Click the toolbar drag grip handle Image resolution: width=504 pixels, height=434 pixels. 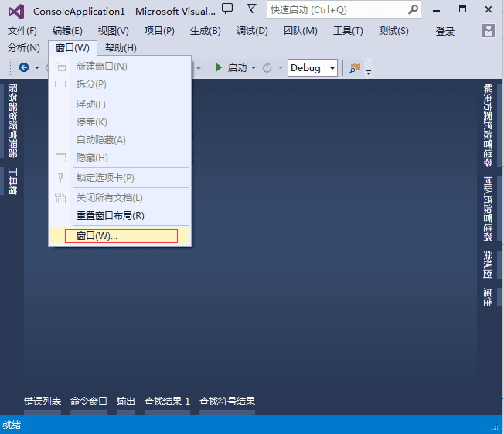tap(10, 67)
